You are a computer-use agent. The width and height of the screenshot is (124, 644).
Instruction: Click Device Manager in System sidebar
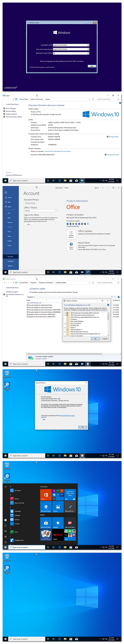[11, 108]
